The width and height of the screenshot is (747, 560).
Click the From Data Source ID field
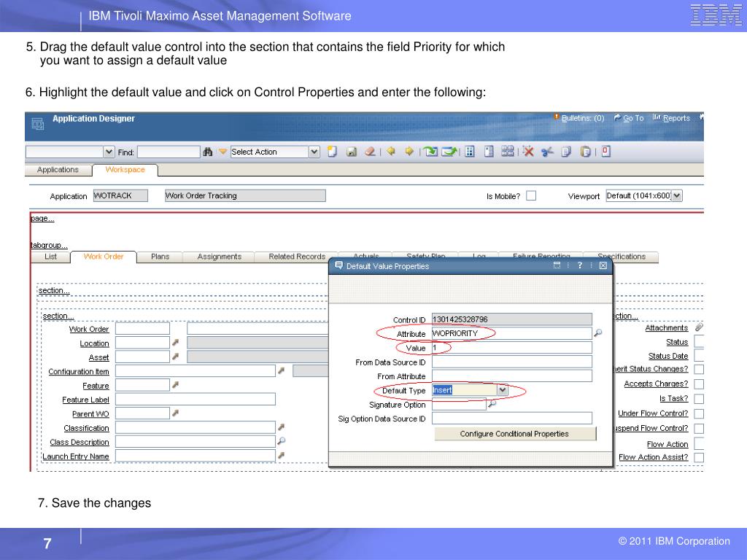[x=511, y=362]
